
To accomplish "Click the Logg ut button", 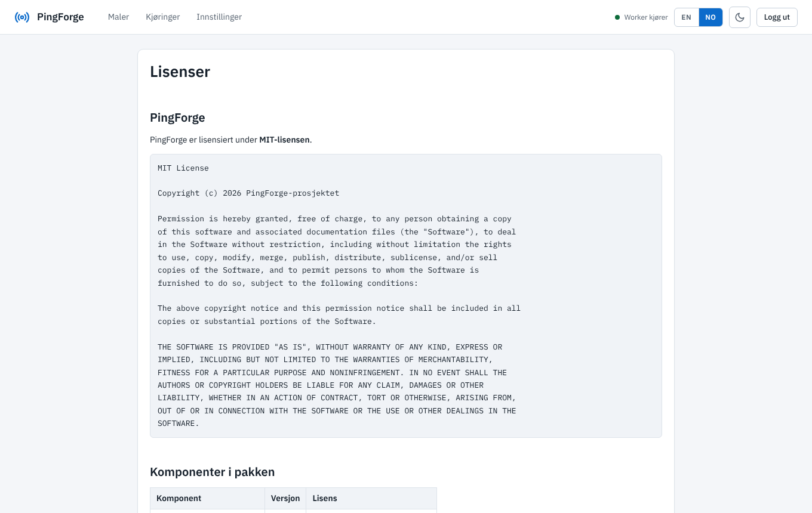I will coord(777,17).
